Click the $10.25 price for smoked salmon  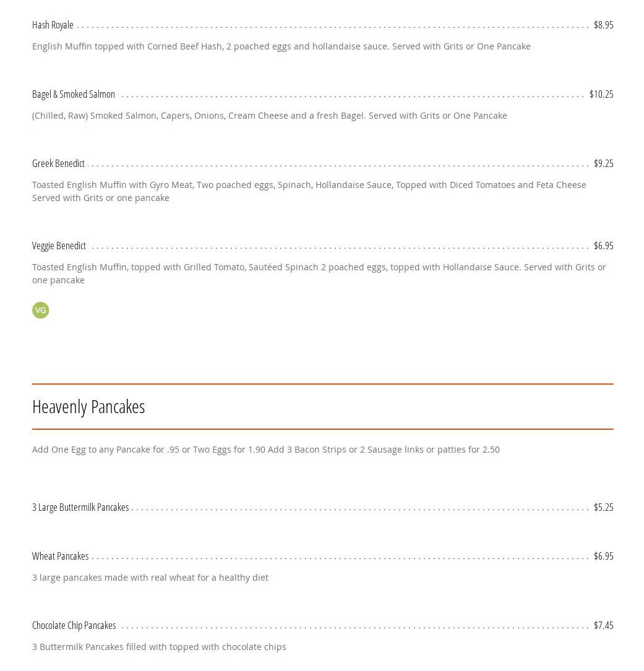point(601,94)
